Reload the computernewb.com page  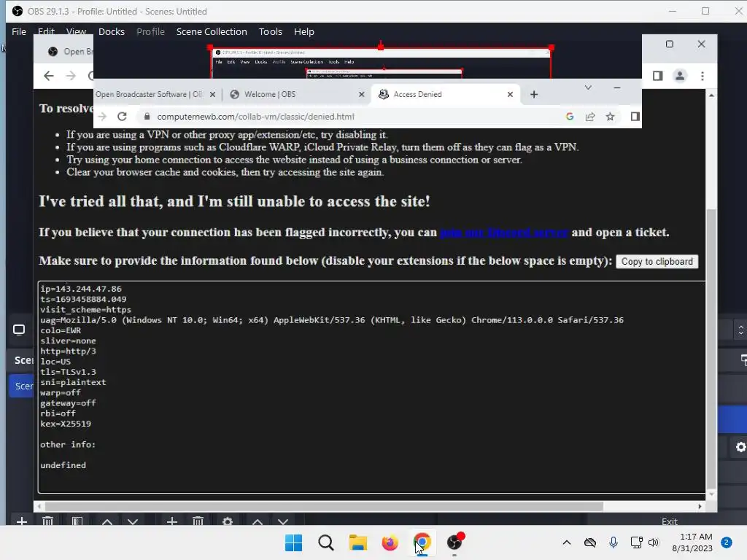122,117
